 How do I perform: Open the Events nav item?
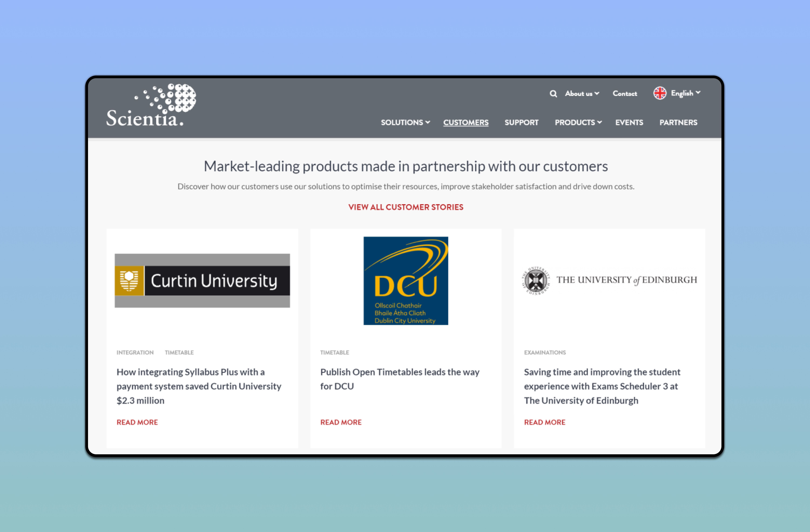click(629, 122)
